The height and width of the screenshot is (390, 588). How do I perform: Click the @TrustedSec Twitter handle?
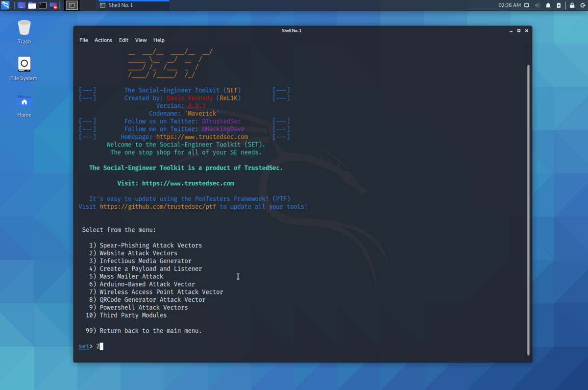click(221, 121)
